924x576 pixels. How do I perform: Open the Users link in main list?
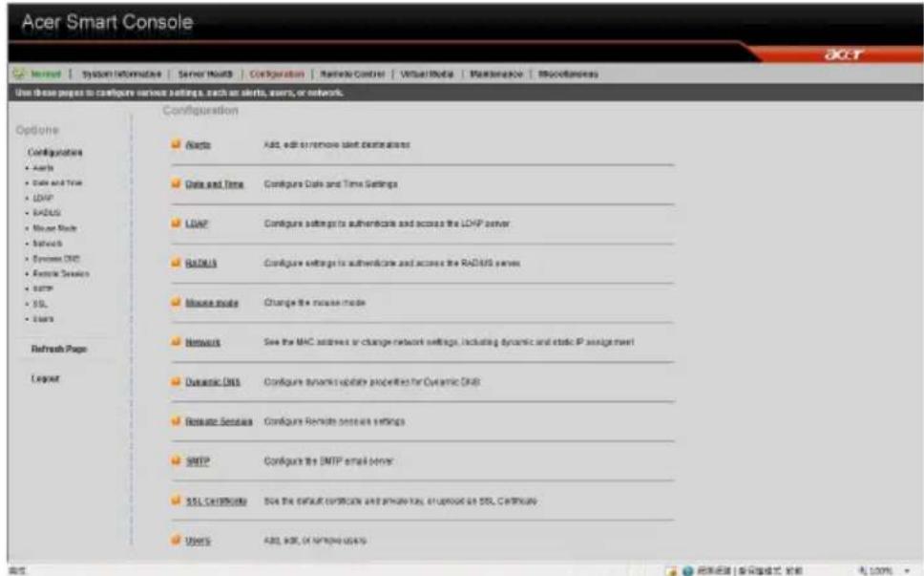click(198, 541)
